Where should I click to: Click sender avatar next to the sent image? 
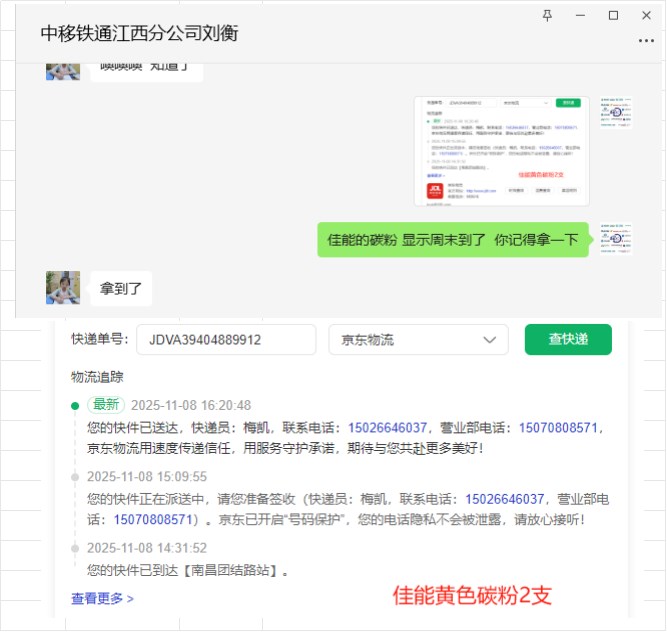pyautogui.click(x=617, y=112)
